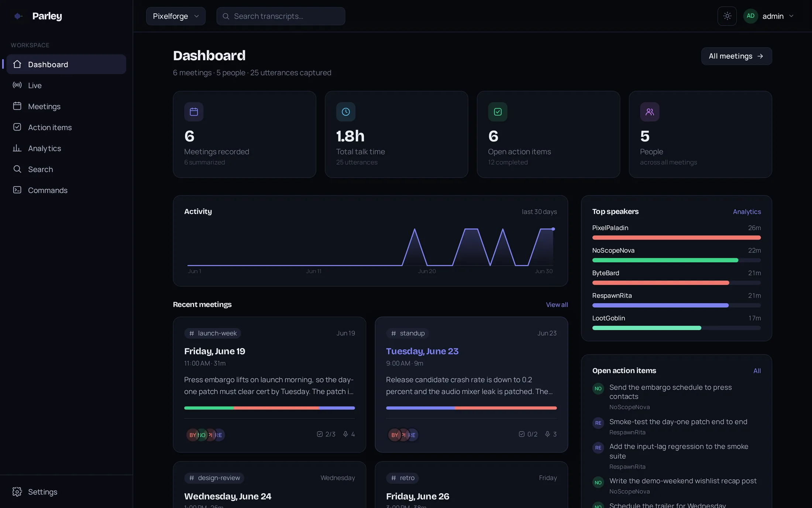Open the admin user menu chevron

click(791, 16)
